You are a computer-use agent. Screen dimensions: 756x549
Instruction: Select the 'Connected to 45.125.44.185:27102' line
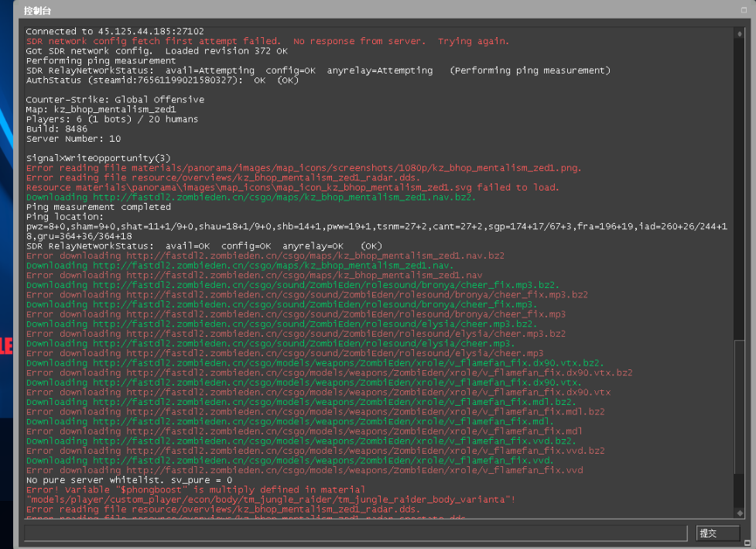tap(115, 31)
